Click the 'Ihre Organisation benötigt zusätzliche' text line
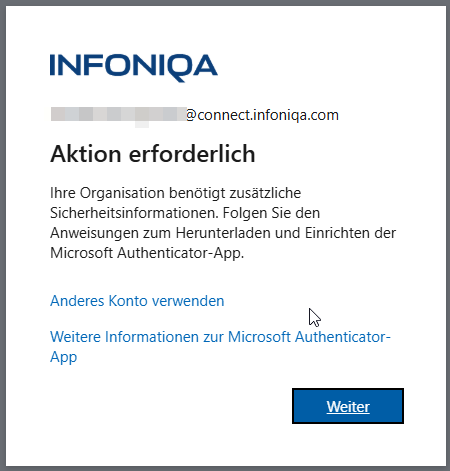The width and height of the screenshot is (450, 471). [x=175, y=193]
